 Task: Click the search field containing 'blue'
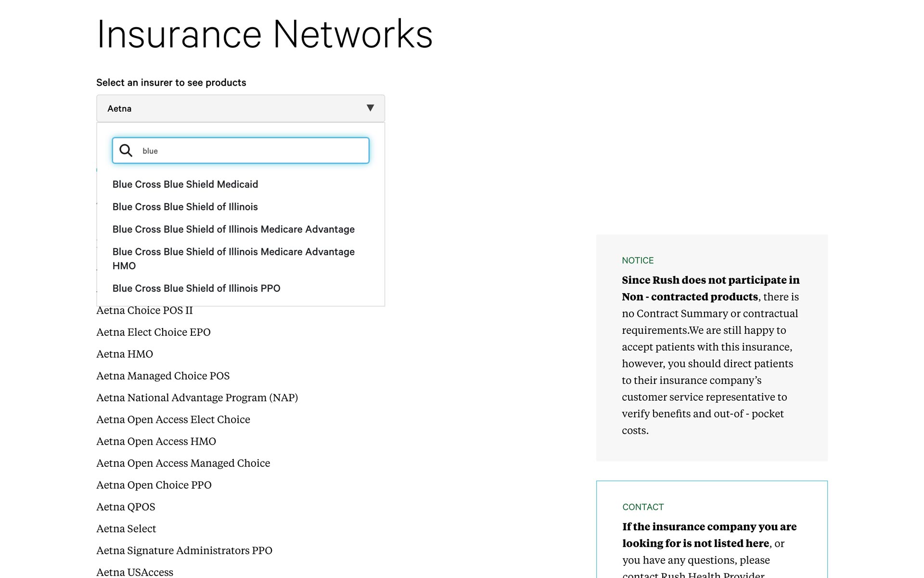241,151
